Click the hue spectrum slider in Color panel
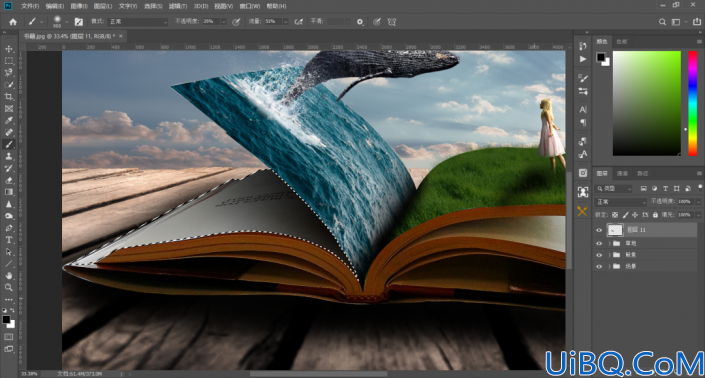 tap(692, 103)
